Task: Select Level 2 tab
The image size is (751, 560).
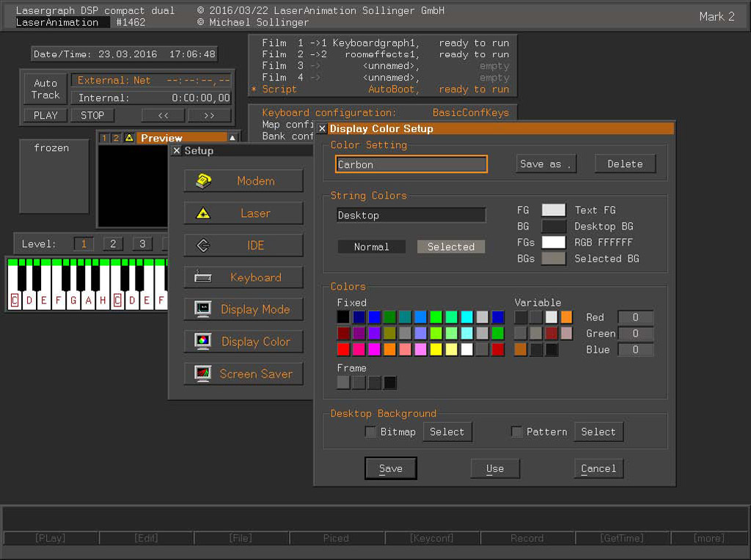Action: point(113,244)
